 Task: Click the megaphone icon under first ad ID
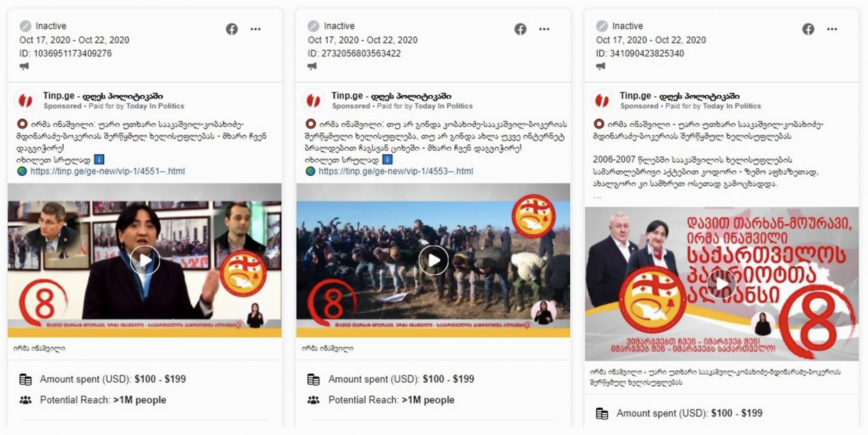tap(24, 66)
